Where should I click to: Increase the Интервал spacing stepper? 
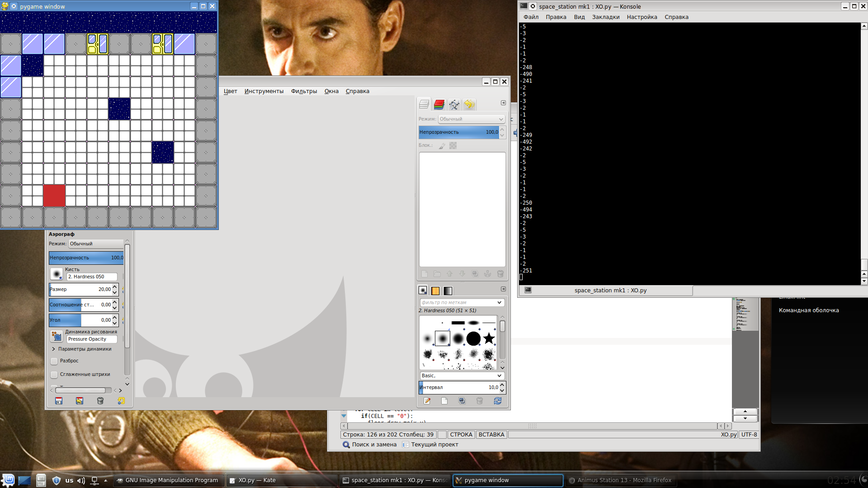[x=502, y=385]
